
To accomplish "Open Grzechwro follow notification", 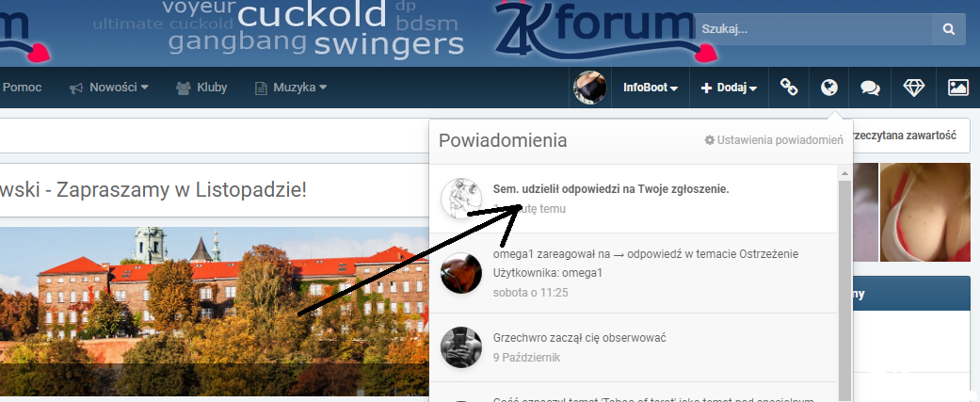I will coord(634,347).
